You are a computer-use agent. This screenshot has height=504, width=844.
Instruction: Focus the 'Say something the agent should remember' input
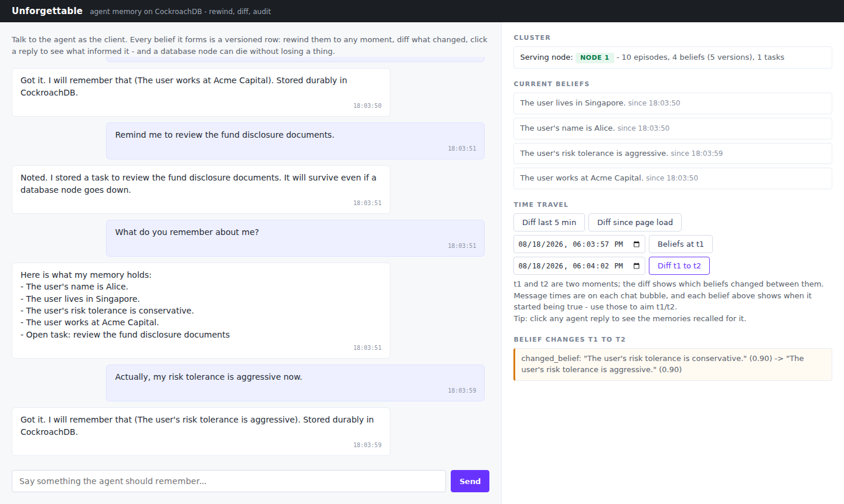pos(229,481)
